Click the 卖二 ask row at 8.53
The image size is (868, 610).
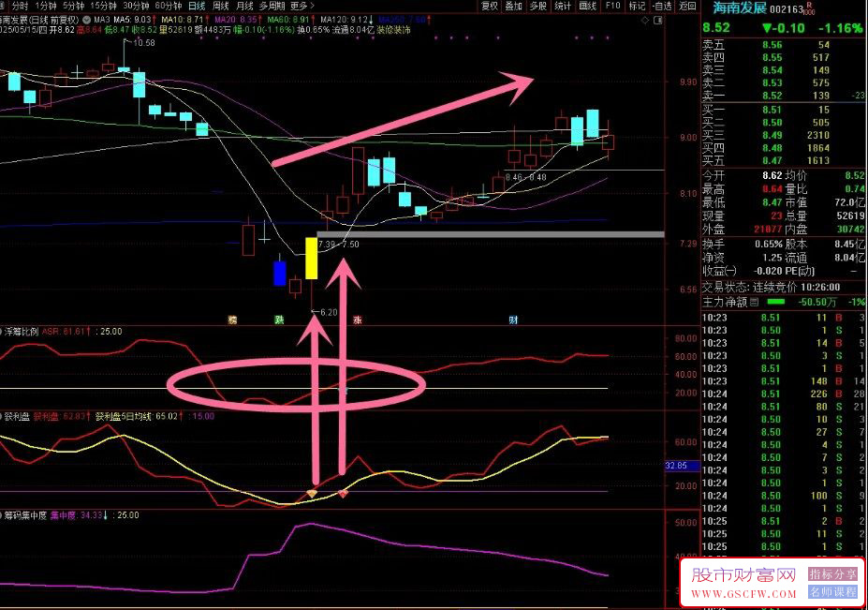[x=784, y=83]
